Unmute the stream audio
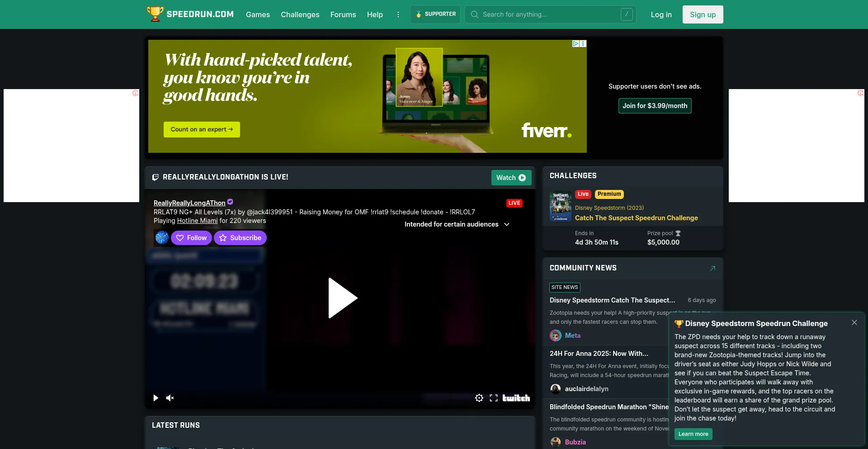 [x=170, y=398]
